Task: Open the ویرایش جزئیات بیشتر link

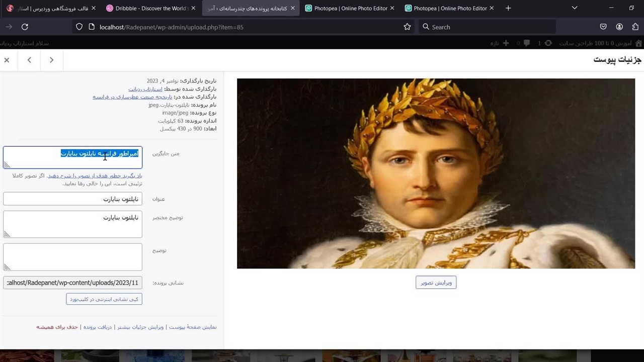Action: [140, 327]
